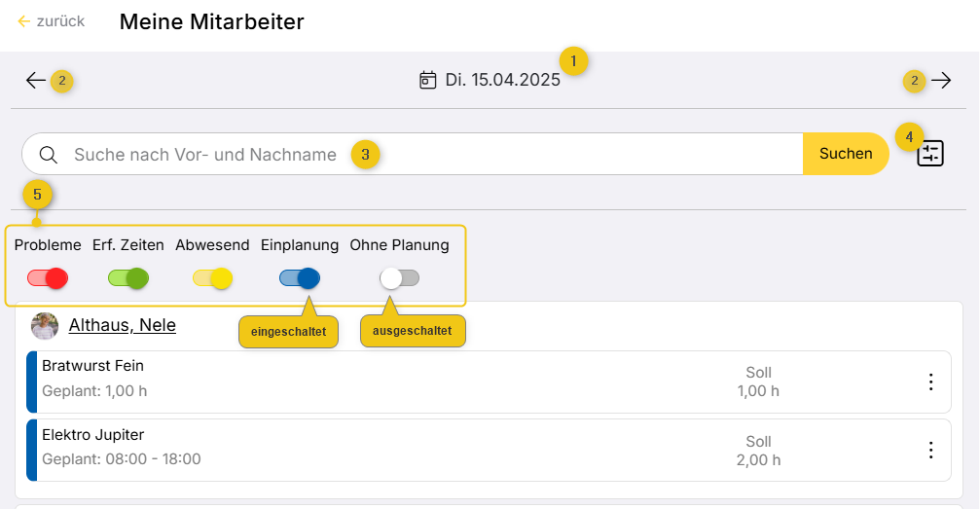The height and width of the screenshot is (509, 980).
Task: Go to next day with right arrow
Action: (941, 81)
